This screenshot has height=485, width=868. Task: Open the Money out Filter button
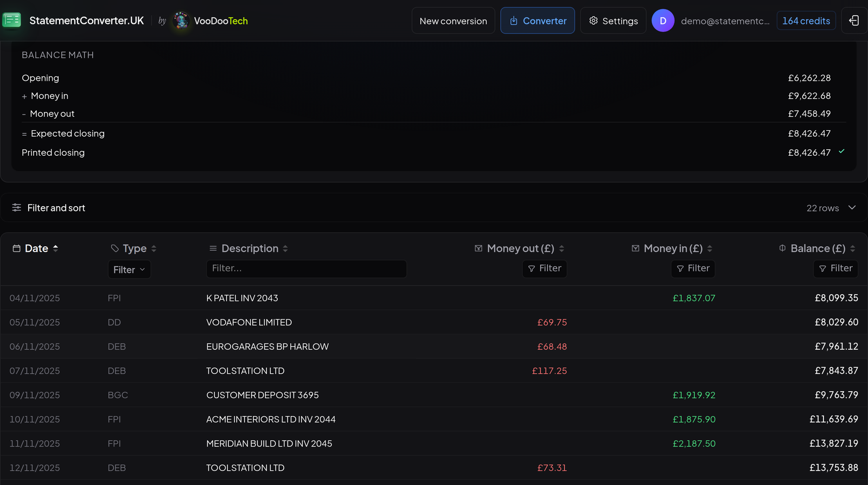point(545,269)
